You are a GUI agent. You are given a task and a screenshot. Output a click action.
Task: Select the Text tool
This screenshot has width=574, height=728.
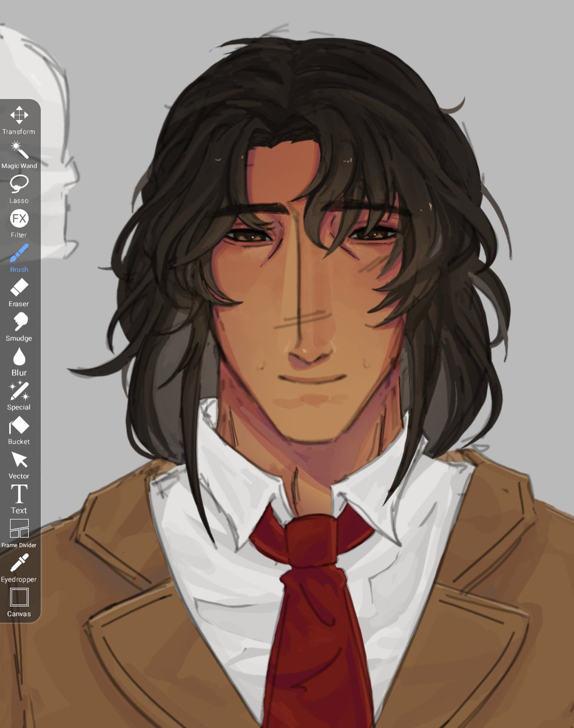tap(19, 500)
